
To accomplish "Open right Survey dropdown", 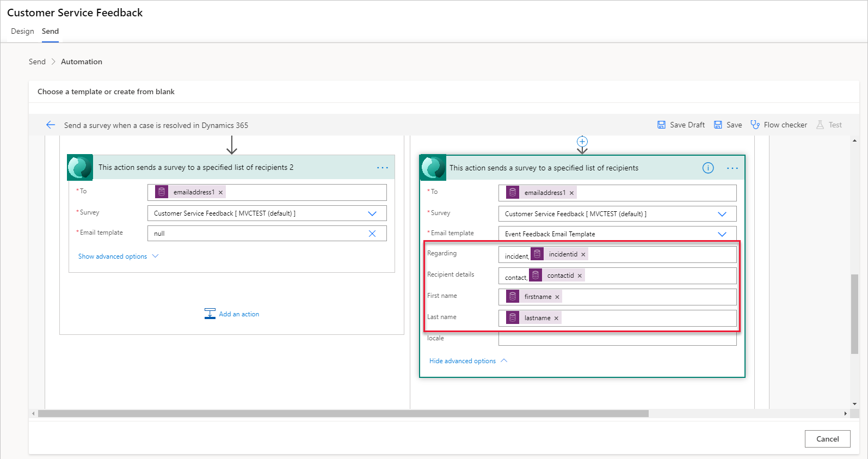I will (x=722, y=214).
